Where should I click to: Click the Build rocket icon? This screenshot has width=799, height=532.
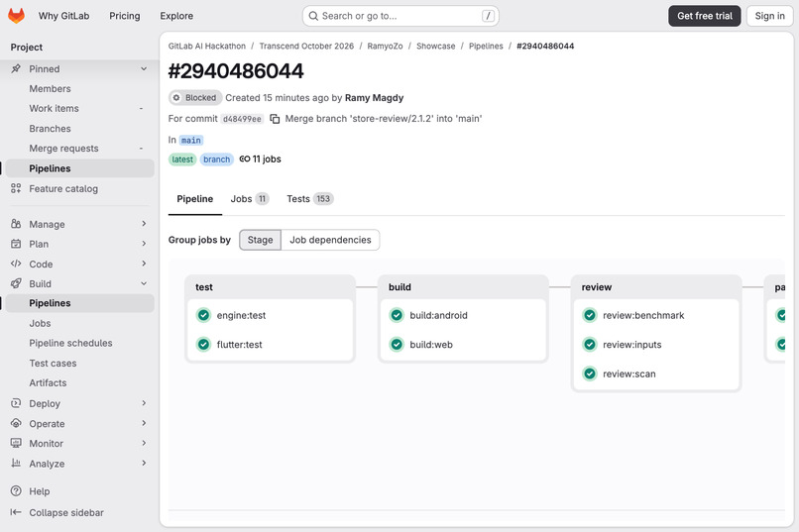tap(16, 283)
